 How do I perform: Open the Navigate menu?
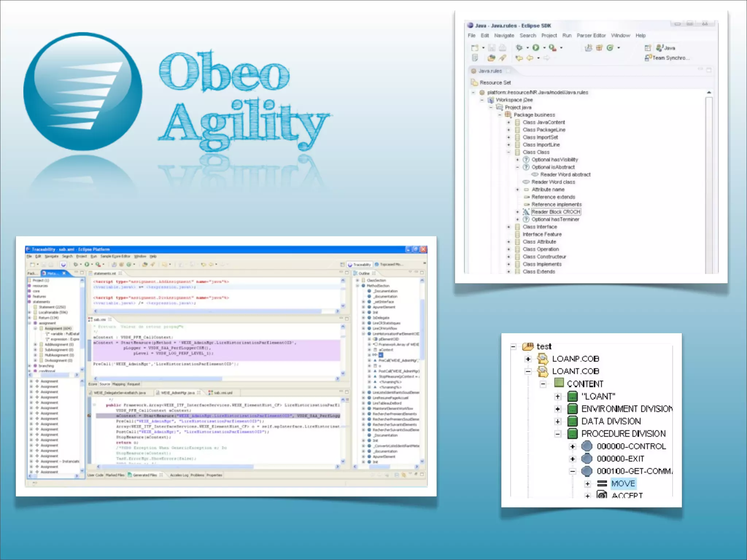point(504,35)
